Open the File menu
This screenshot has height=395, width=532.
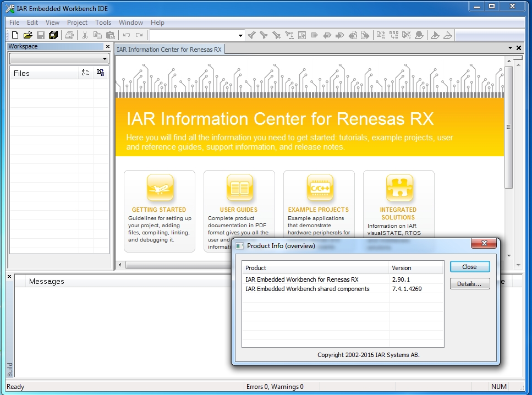[14, 23]
